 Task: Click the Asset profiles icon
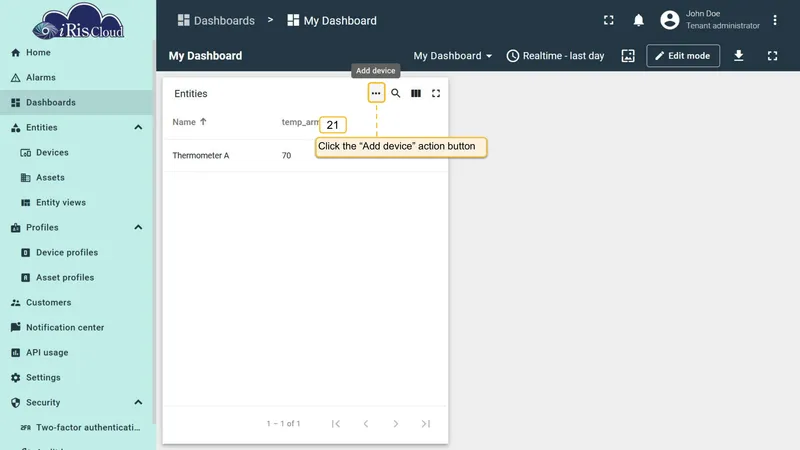pyautogui.click(x=26, y=278)
